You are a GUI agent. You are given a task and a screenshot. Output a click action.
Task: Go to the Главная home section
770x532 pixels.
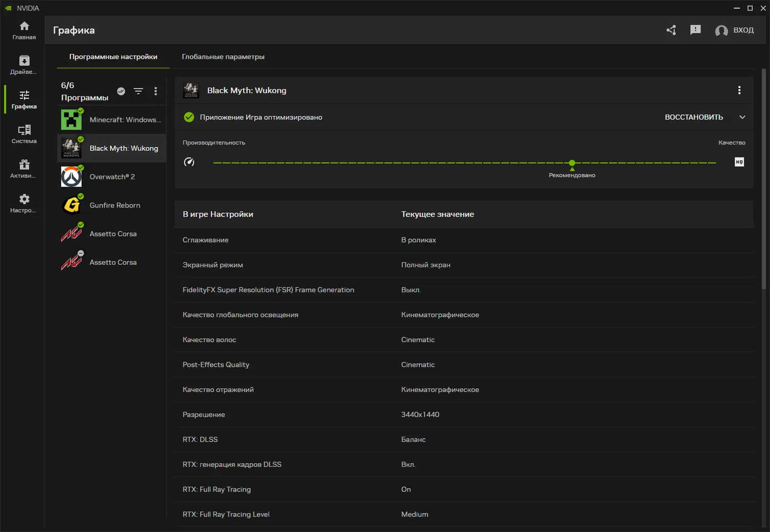pyautogui.click(x=24, y=30)
